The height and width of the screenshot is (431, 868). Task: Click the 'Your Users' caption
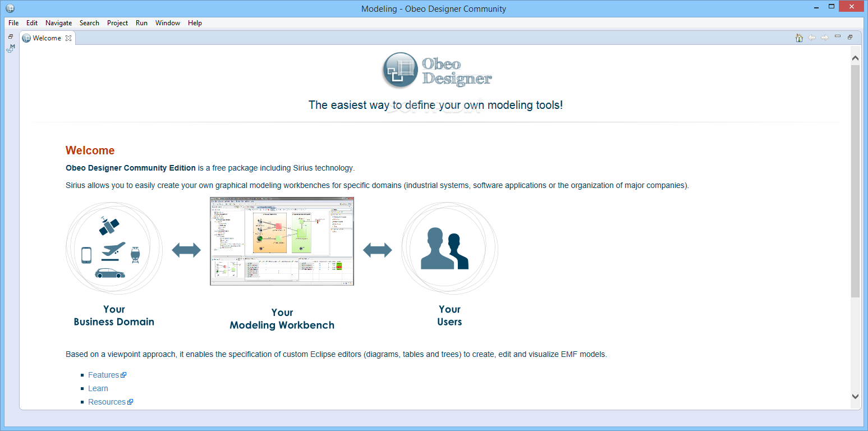click(x=449, y=315)
